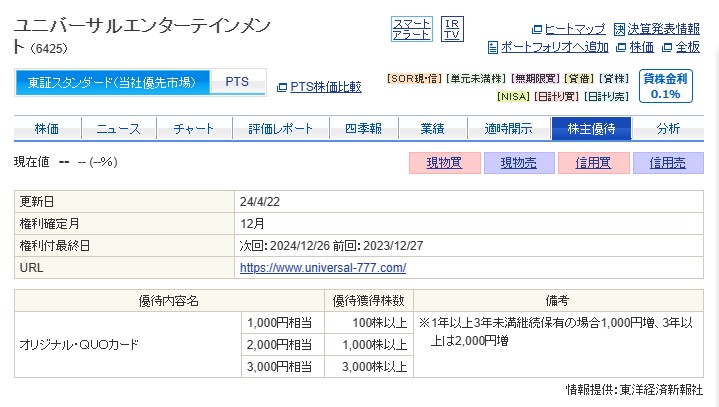Click the 100株以上 cell
The image size is (719, 407).
pos(369,323)
